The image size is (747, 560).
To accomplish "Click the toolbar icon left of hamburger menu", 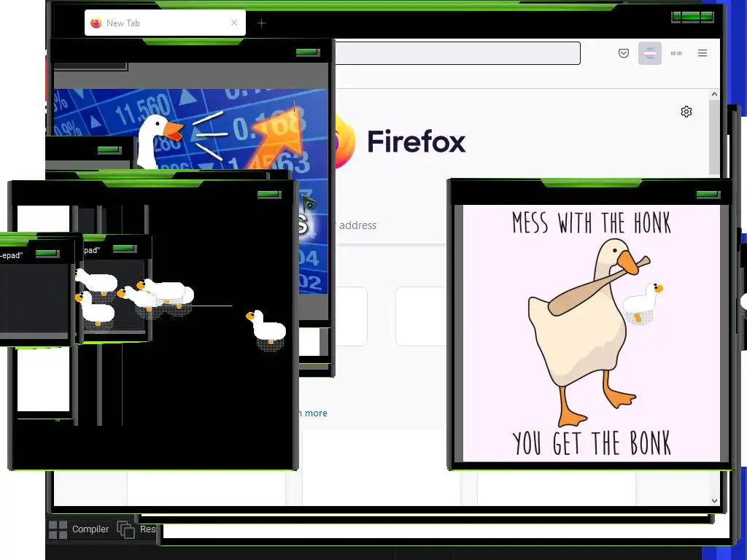I will (676, 52).
